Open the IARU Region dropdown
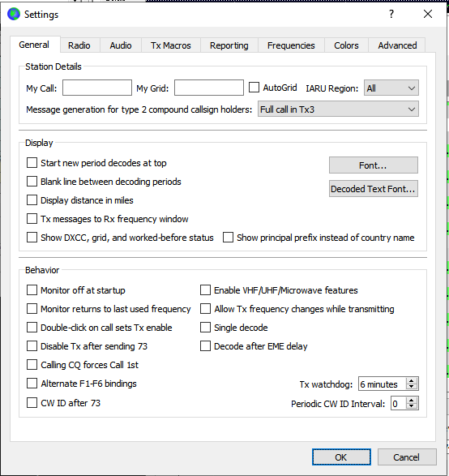The height and width of the screenshot is (476, 449). pyautogui.click(x=391, y=88)
